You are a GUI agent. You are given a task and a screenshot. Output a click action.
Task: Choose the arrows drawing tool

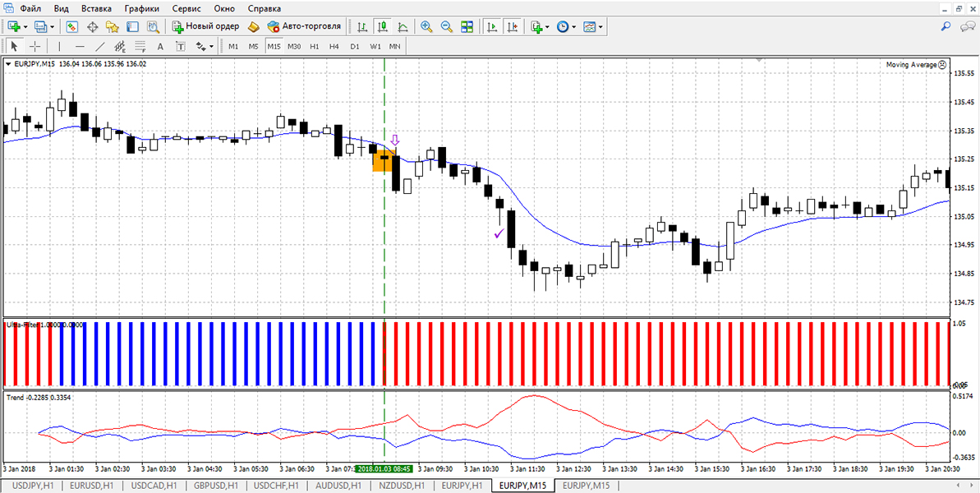(x=200, y=46)
